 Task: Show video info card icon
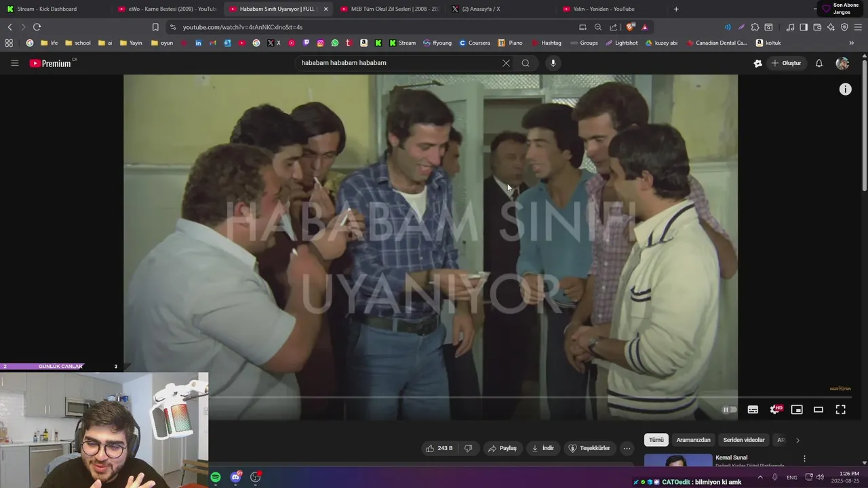coord(845,89)
